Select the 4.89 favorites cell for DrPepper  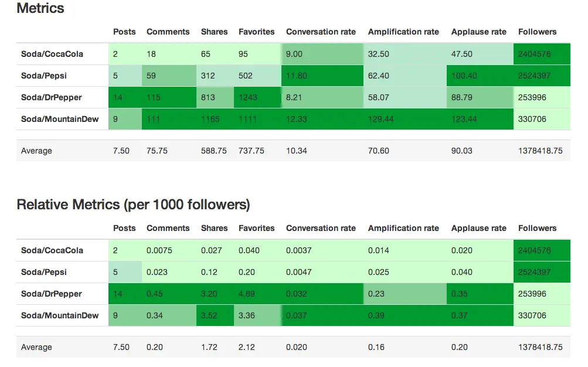click(247, 294)
